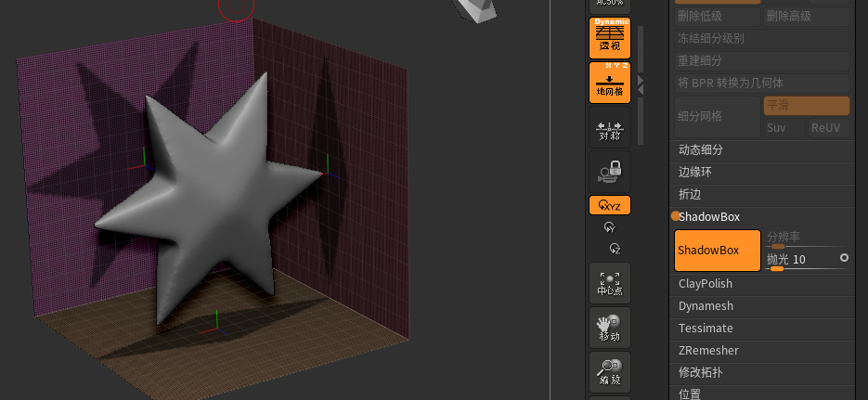Click the 细分网格 button

tap(718, 117)
